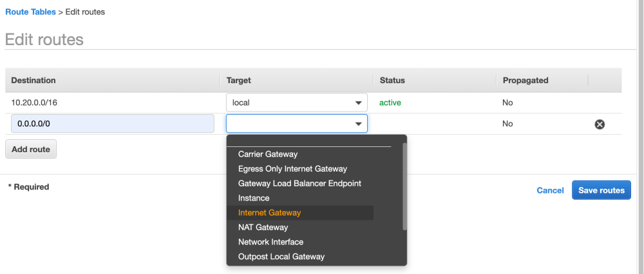
Task: Click the Propagated column header
Action: click(525, 81)
